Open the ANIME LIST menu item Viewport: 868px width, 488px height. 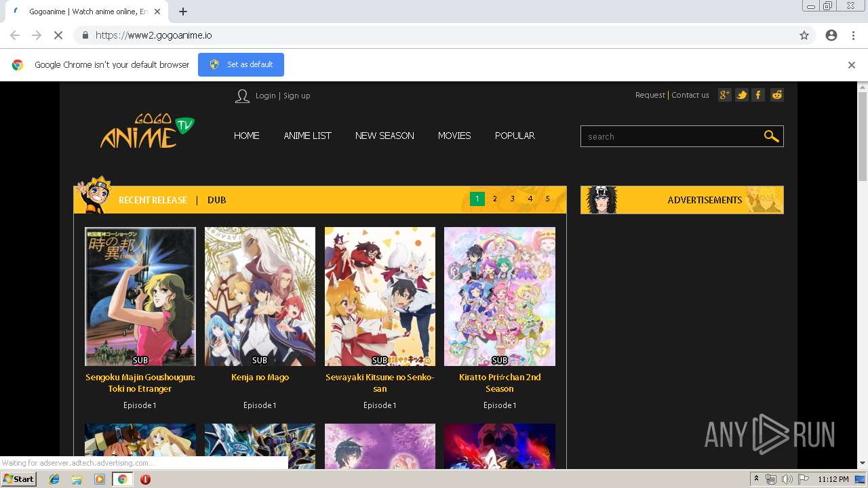coord(307,136)
